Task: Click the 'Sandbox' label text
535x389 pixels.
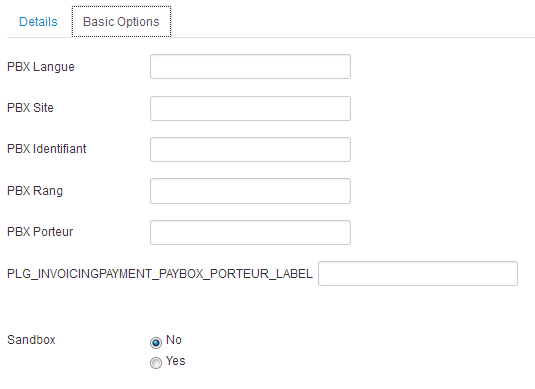Action: click(x=31, y=340)
